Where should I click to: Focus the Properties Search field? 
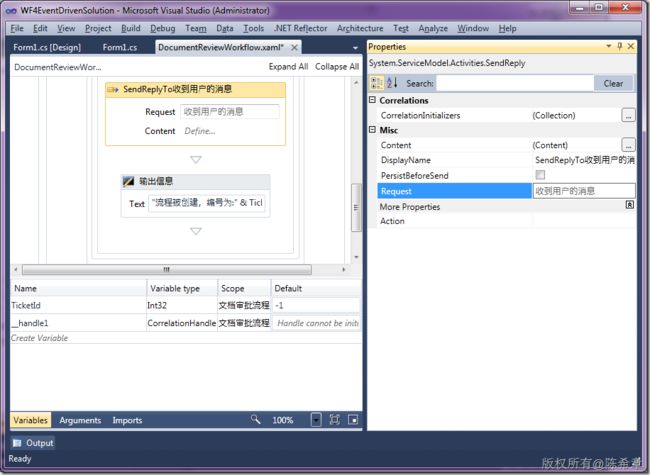click(x=515, y=83)
